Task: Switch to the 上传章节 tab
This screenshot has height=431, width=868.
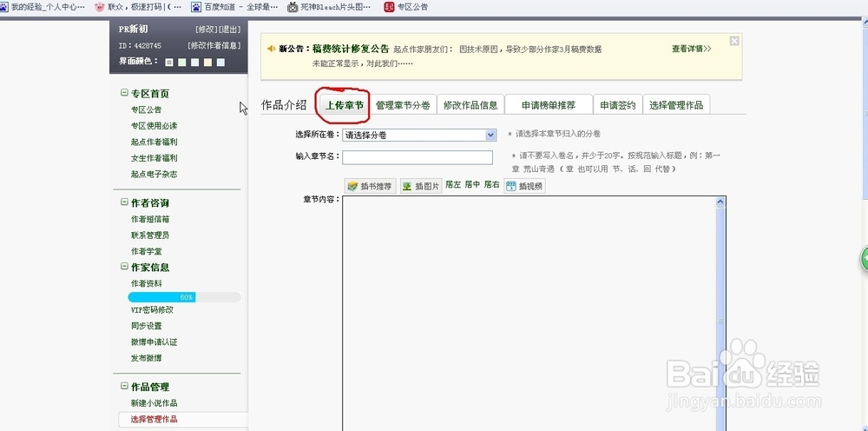Action: (345, 105)
